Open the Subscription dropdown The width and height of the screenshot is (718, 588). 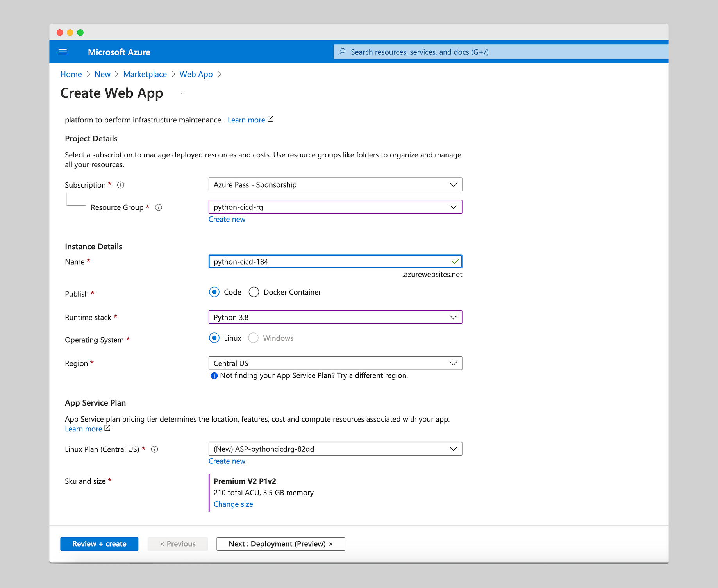[x=335, y=185]
